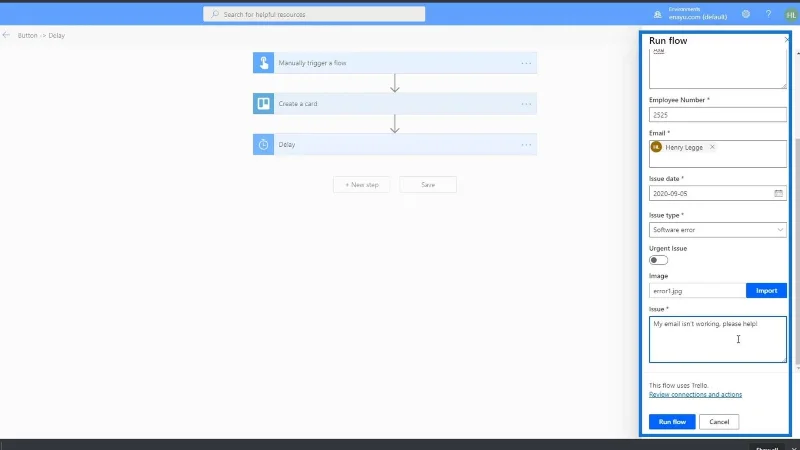Viewport: 800px width, 450px height.
Task: Open the help question mark
Action: pyautogui.click(x=768, y=14)
